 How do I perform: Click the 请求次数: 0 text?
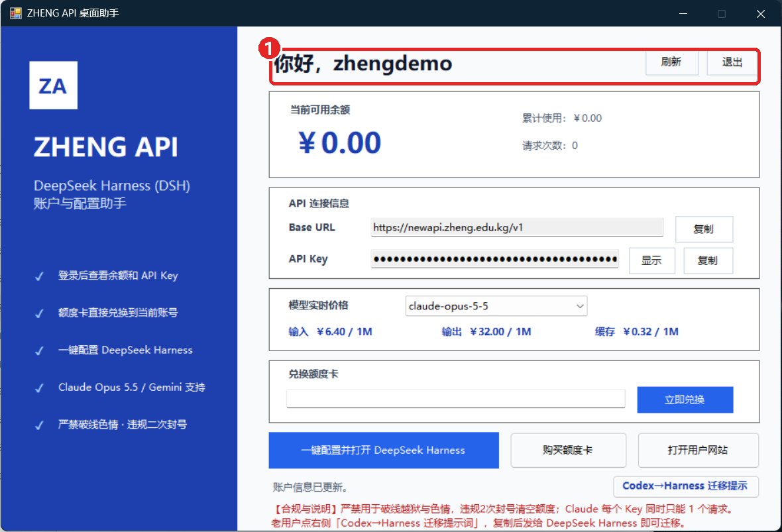(549, 146)
